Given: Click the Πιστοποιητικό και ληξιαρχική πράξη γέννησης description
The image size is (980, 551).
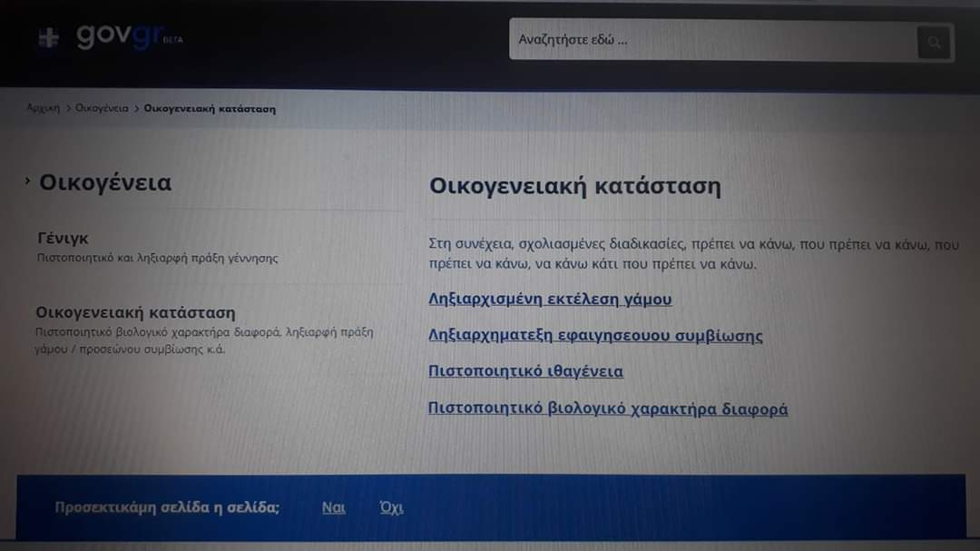Looking at the screenshot, I should pyautogui.click(x=158, y=258).
